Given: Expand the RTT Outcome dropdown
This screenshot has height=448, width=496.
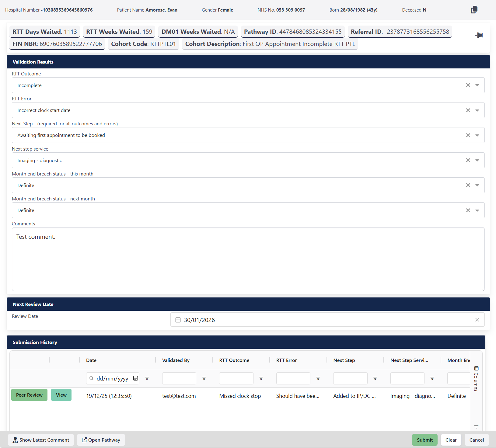Looking at the screenshot, I should (477, 85).
